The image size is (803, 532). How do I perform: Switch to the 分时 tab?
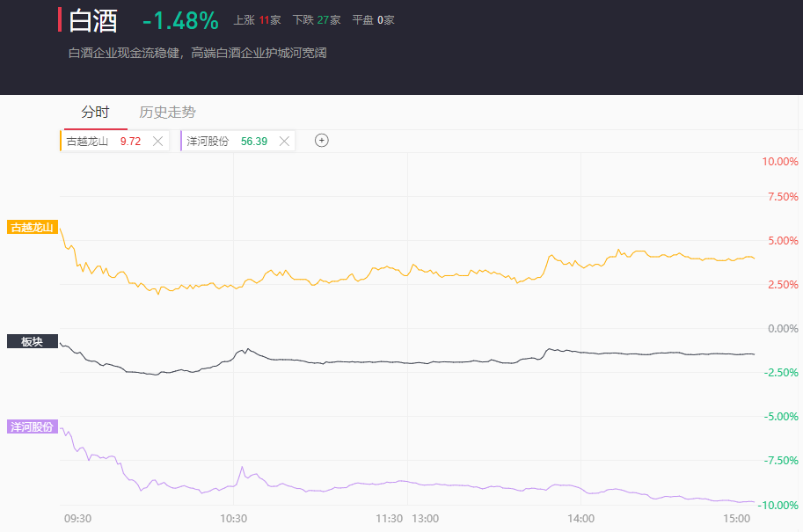95,112
